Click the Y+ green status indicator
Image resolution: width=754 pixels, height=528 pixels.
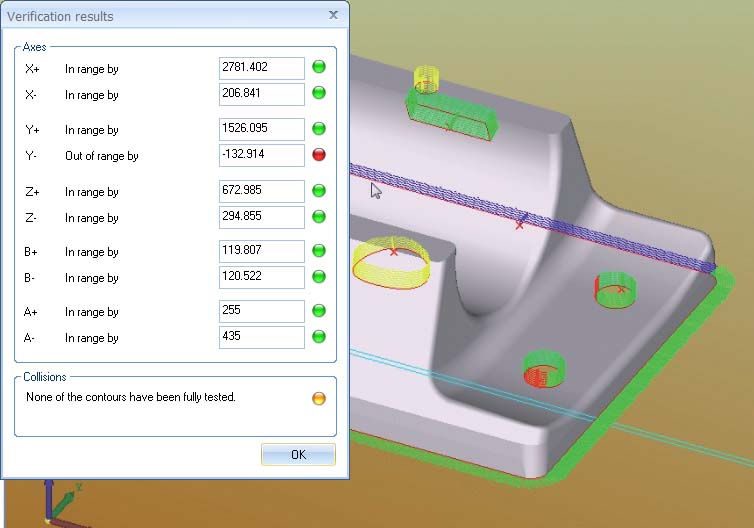tap(319, 129)
